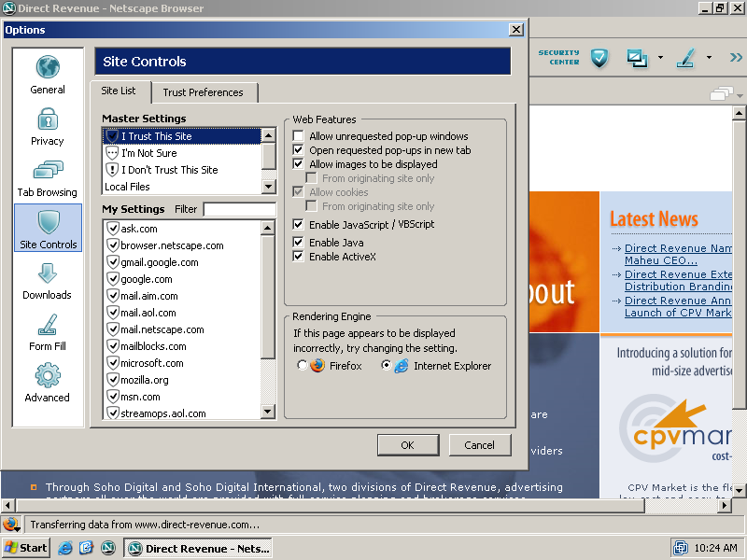
Task: Click the pop-up windows toolbar icon
Action: (637, 58)
